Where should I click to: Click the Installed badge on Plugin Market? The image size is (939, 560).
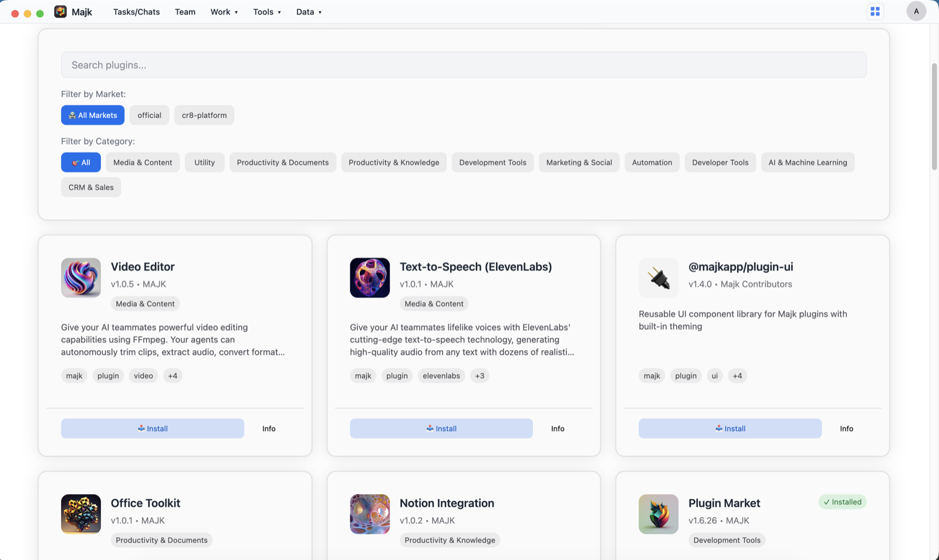coord(842,502)
